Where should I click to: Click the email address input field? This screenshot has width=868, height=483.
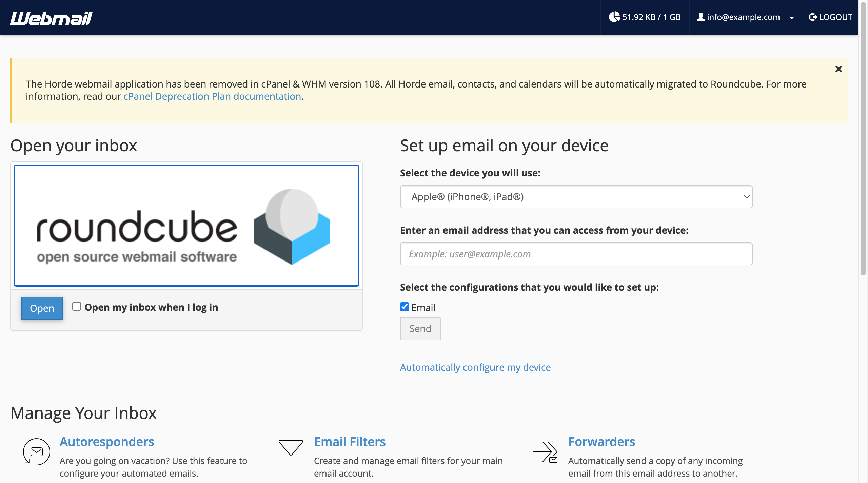point(576,253)
